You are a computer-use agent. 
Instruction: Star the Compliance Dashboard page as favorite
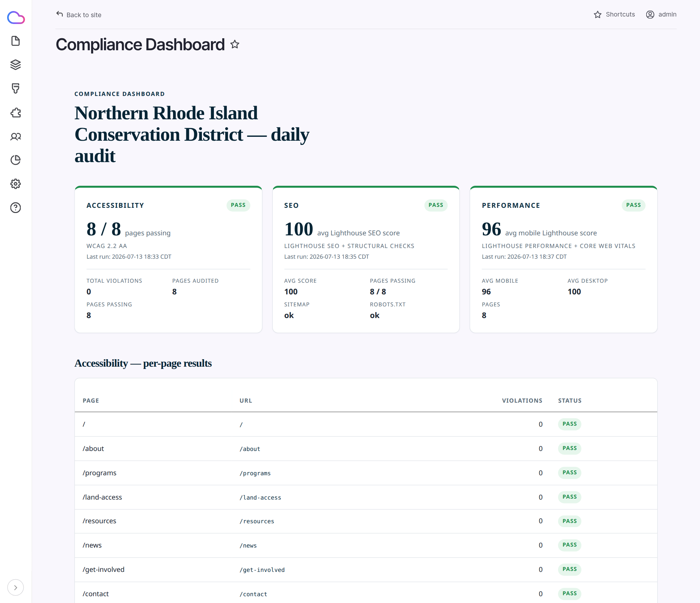(235, 44)
